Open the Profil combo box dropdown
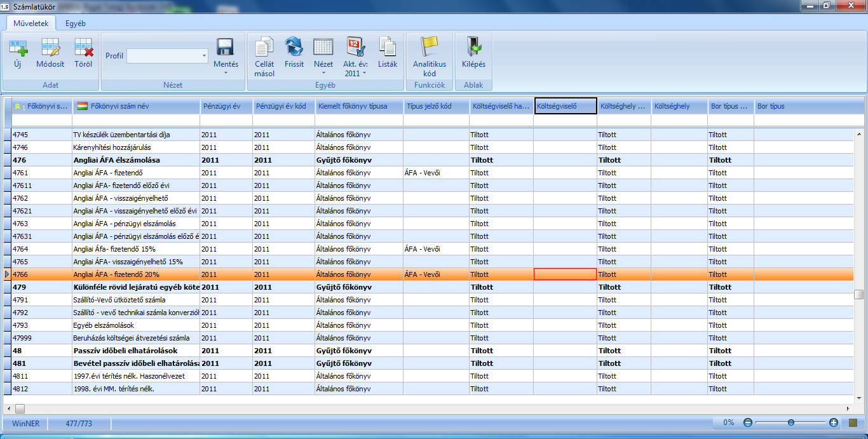Image resolution: width=868 pixels, height=439 pixels. 204,56
